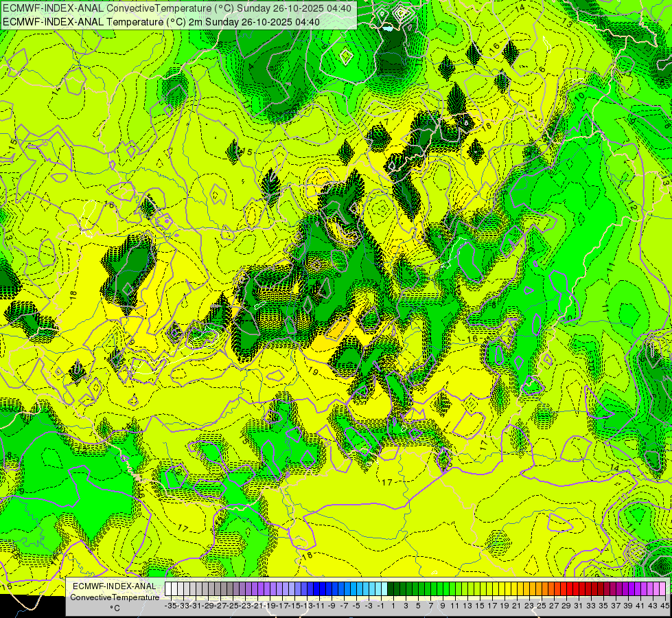Click the 27 value on the legend
Viewport: 672px width, 618px height.
pyautogui.click(x=554, y=606)
